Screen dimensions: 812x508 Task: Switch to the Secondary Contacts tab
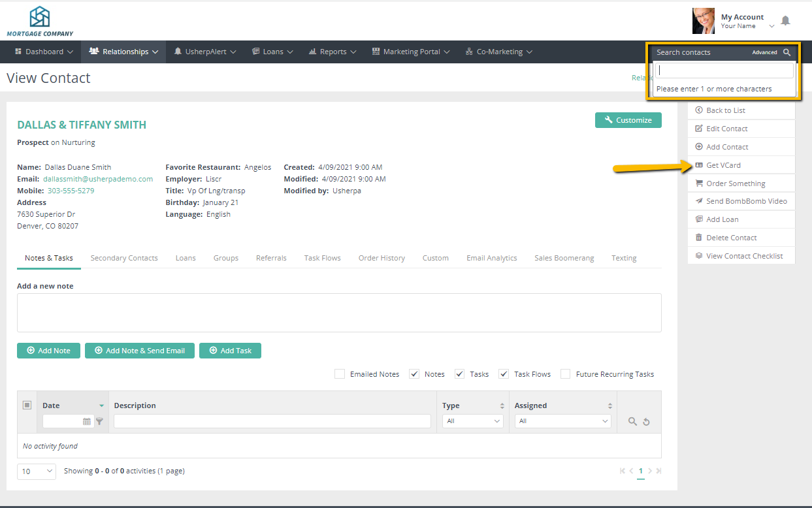pyautogui.click(x=124, y=258)
